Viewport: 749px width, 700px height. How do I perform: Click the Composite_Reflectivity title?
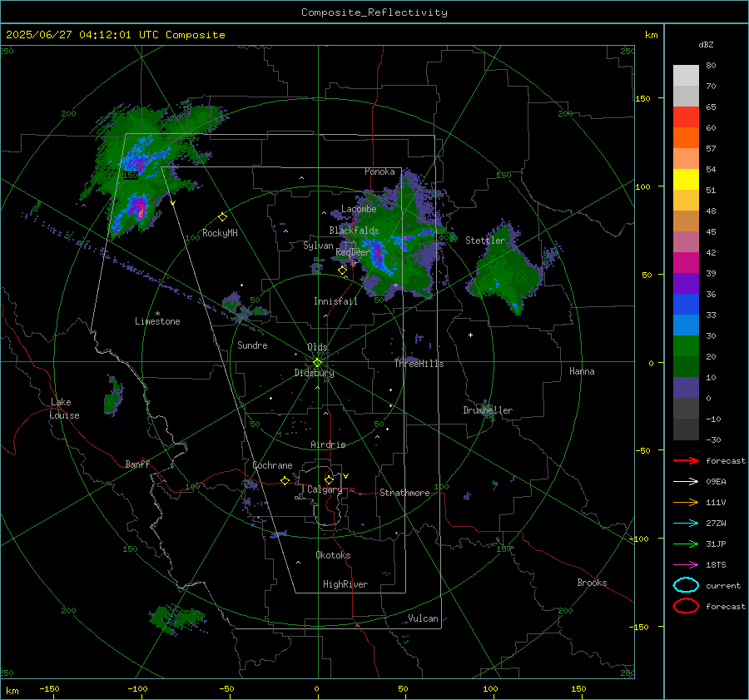point(374,12)
